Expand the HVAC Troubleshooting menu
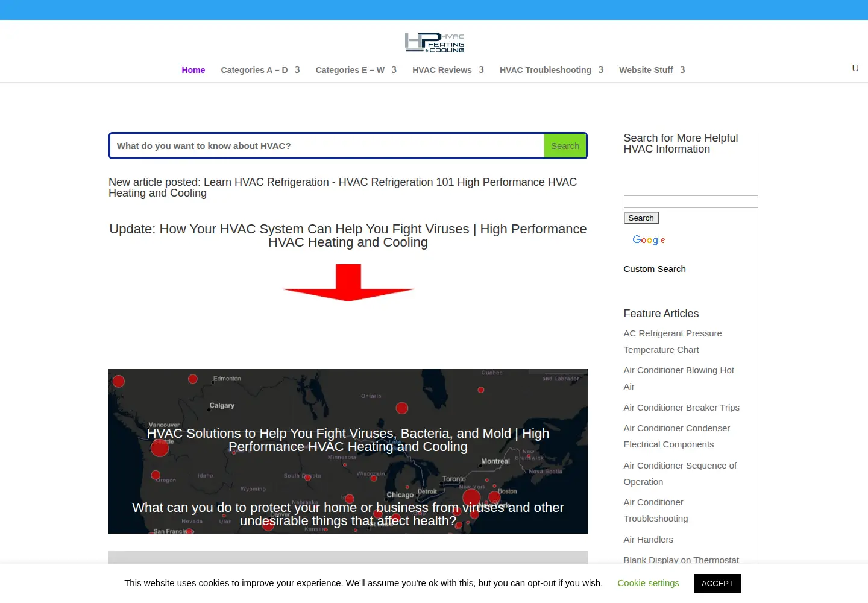The image size is (868, 603). tap(552, 70)
